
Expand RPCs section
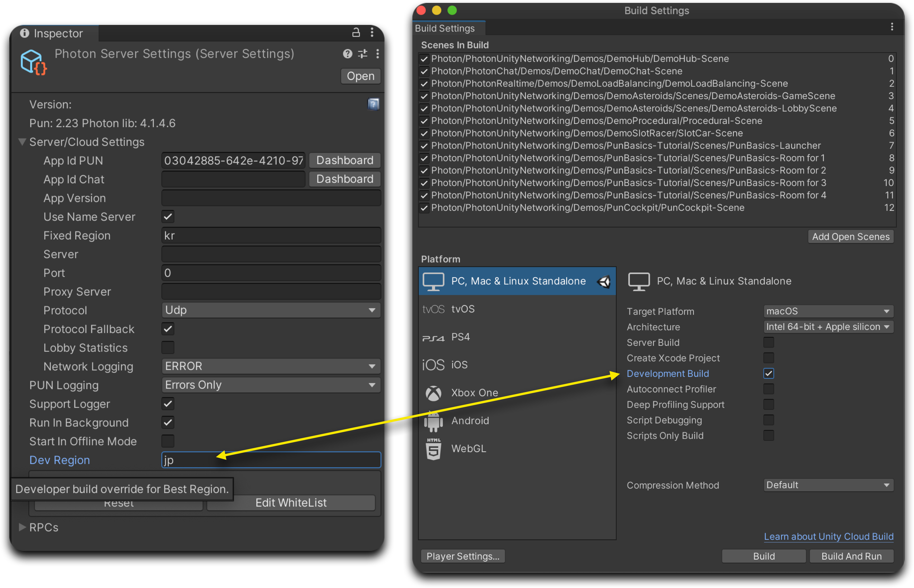(x=23, y=527)
